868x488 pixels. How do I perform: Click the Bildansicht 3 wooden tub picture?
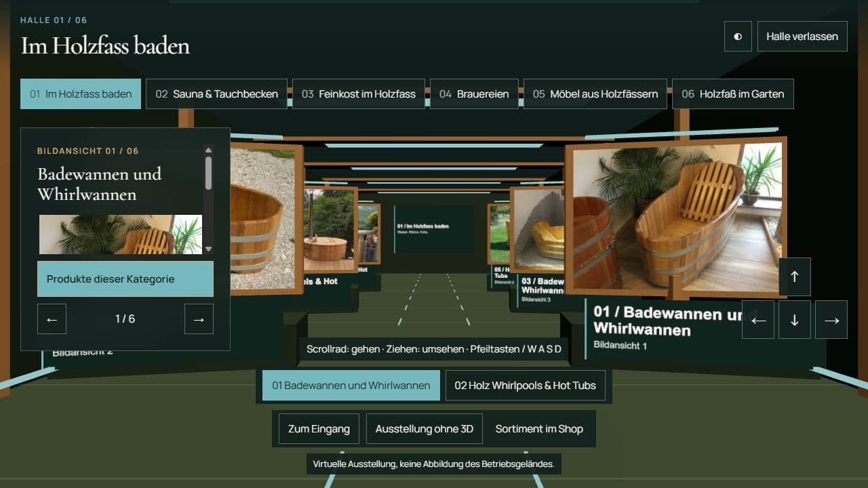(538, 230)
